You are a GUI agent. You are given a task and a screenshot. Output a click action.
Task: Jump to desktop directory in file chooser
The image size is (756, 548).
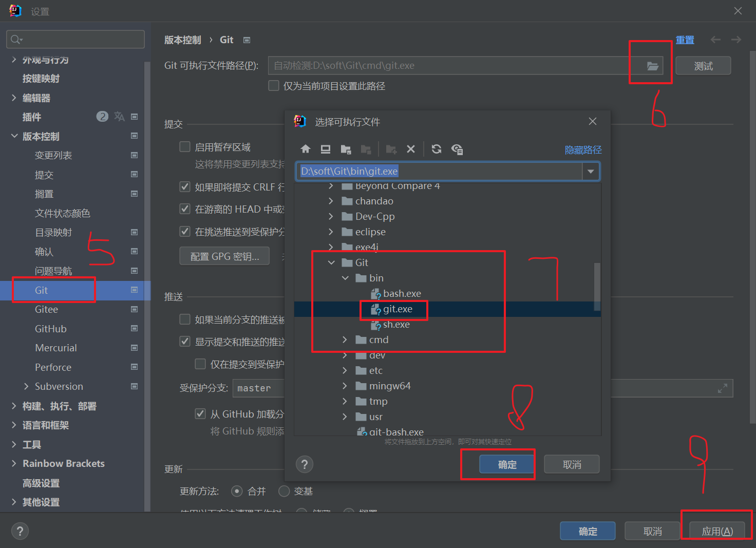coord(326,149)
